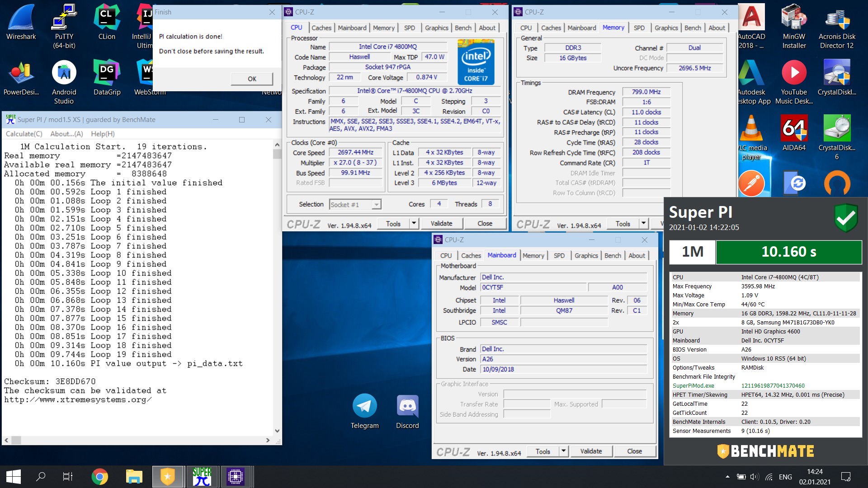Viewport: 868px width, 488px height.
Task: Click the ENG language indicator
Action: tap(785, 477)
